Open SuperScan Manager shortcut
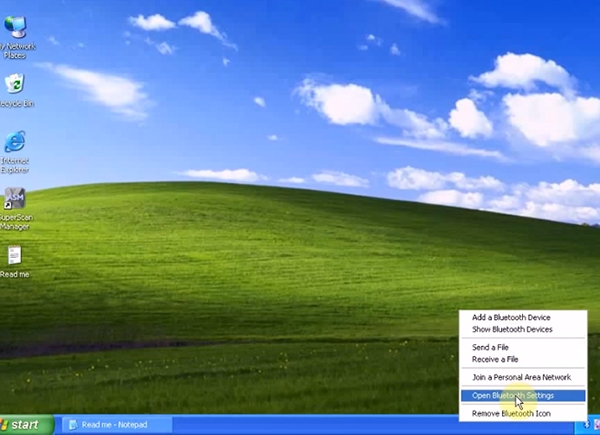This screenshot has width=600, height=435. click(x=15, y=209)
